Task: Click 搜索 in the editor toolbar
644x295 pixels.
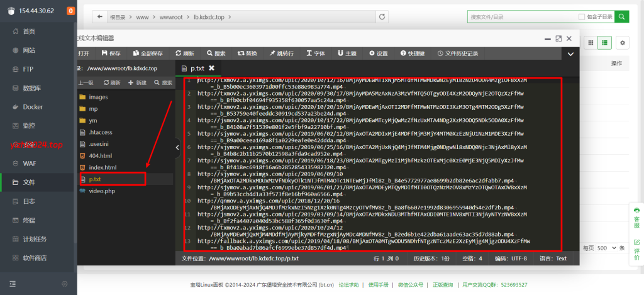Action: [x=216, y=53]
